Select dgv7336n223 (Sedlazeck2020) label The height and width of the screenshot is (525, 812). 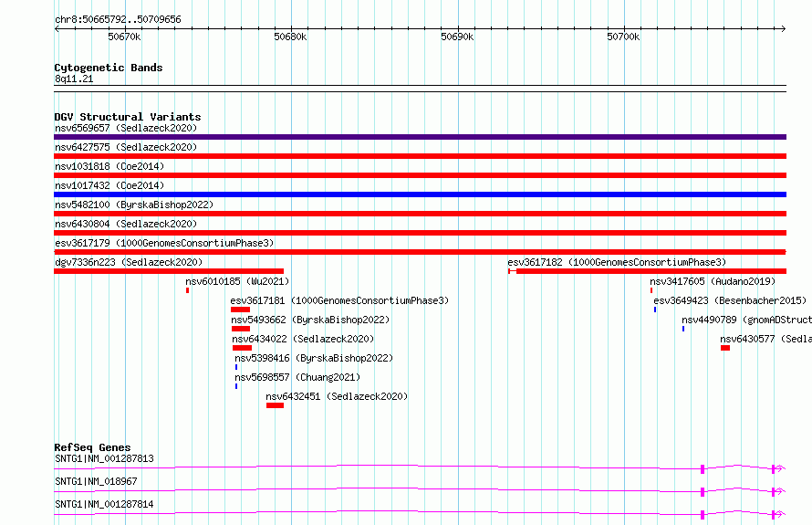[129, 262]
